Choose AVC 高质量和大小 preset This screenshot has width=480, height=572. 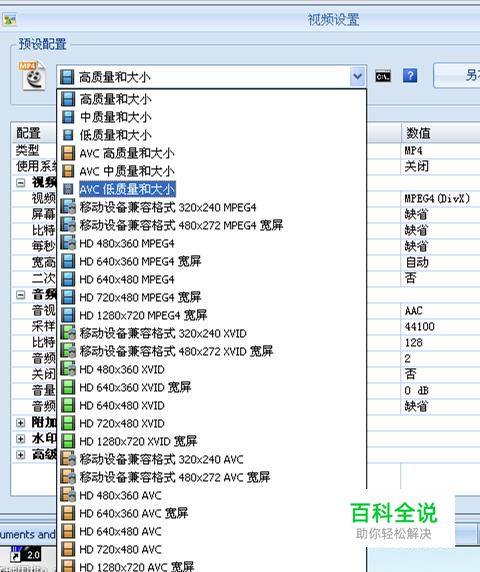[212, 153]
